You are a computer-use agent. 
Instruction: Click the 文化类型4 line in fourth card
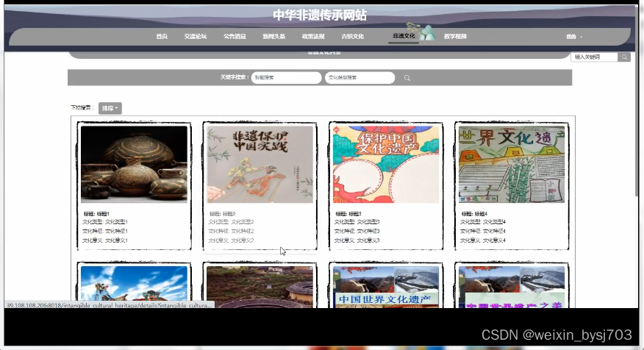pyautogui.click(x=483, y=222)
